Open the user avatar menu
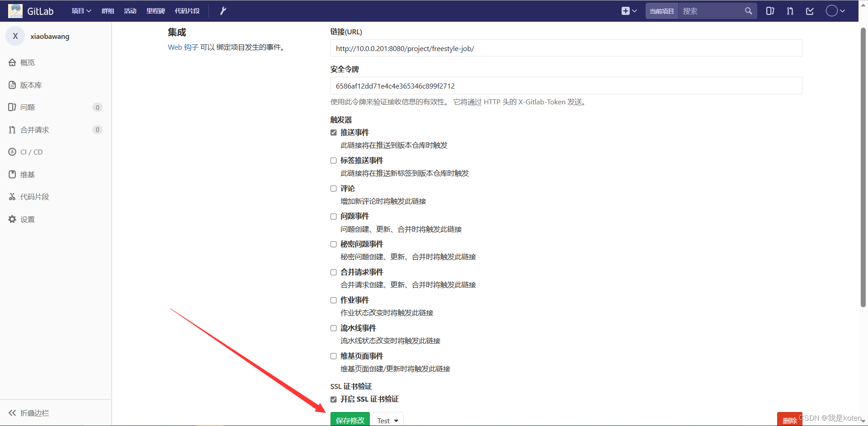Image resolution: width=868 pixels, height=426 pixels. [835, 11]
